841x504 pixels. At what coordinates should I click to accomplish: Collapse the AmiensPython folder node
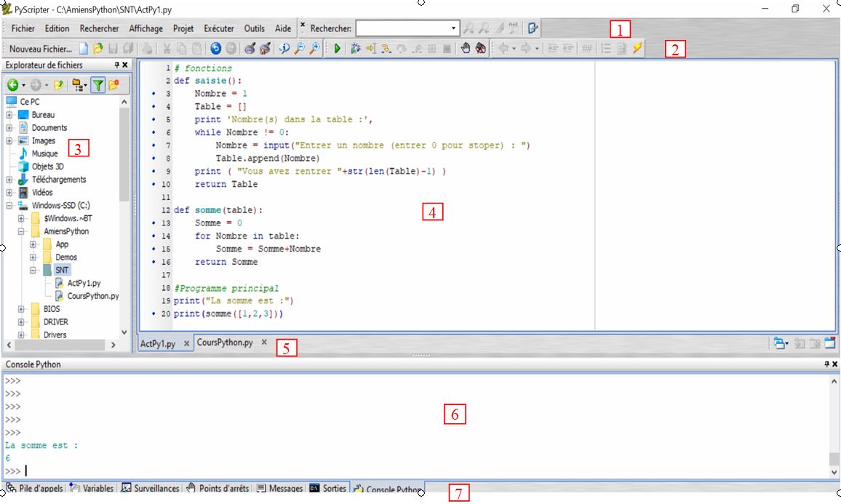click(22, 231)
